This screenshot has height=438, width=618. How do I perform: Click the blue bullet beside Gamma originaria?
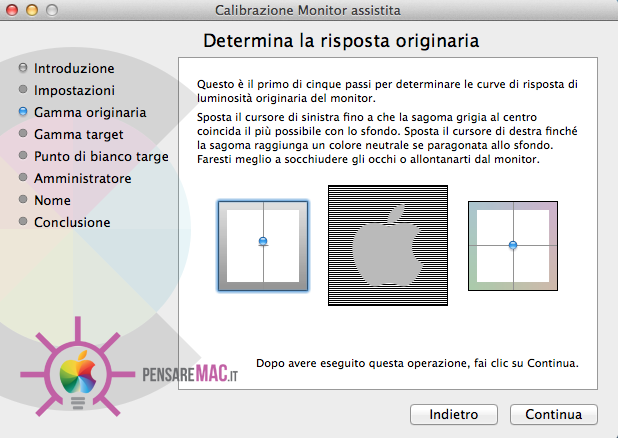tap(23, 112)
